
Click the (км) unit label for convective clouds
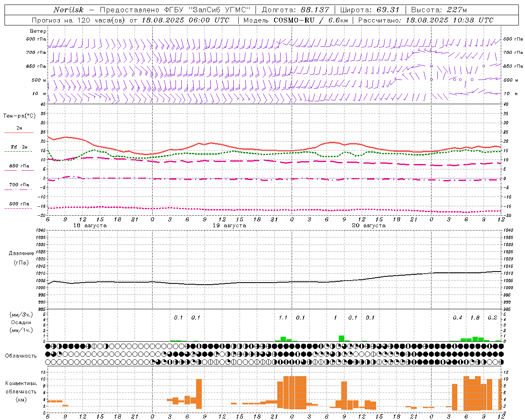point(21,399)
